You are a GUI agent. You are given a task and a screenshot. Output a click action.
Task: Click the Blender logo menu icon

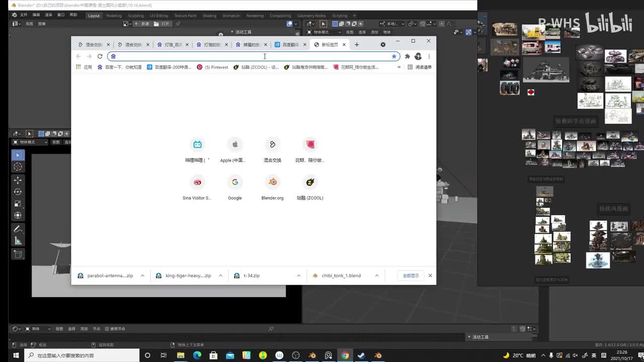click(15, 15)
